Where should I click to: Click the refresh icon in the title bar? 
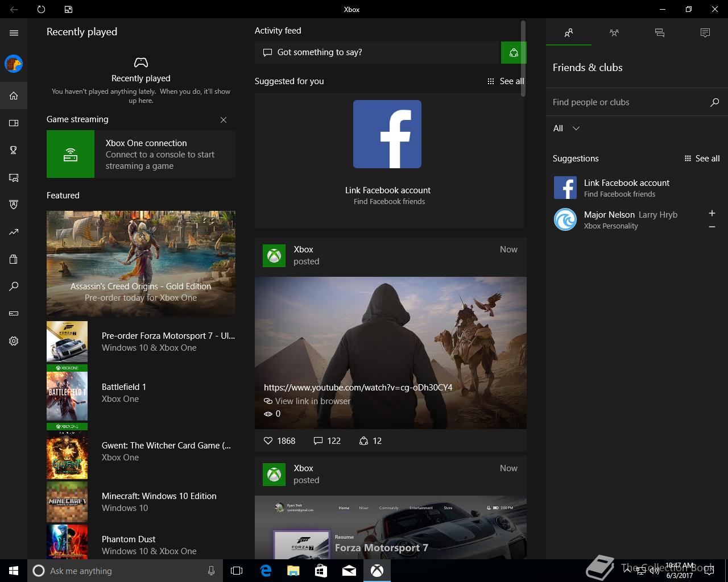[41, 9]
